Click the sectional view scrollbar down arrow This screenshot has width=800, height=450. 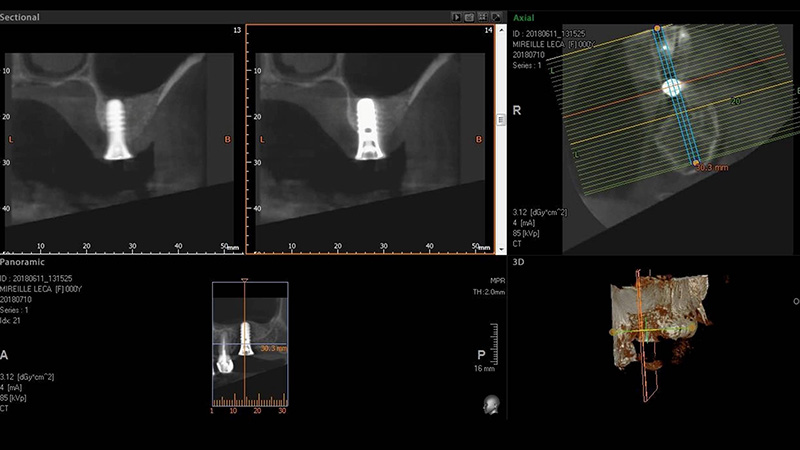[x=501, y=248]
